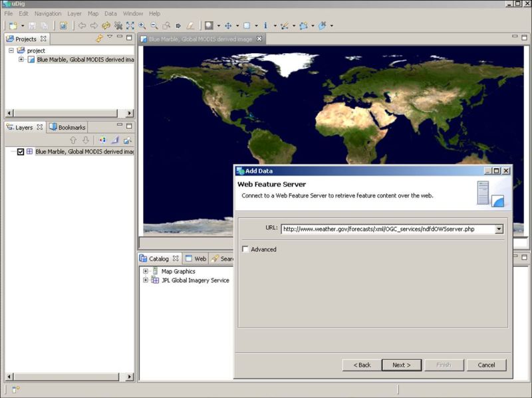532x398 pixels.
Task: Switch to the Web tab beside Catalog
Action: coord(196,258)
